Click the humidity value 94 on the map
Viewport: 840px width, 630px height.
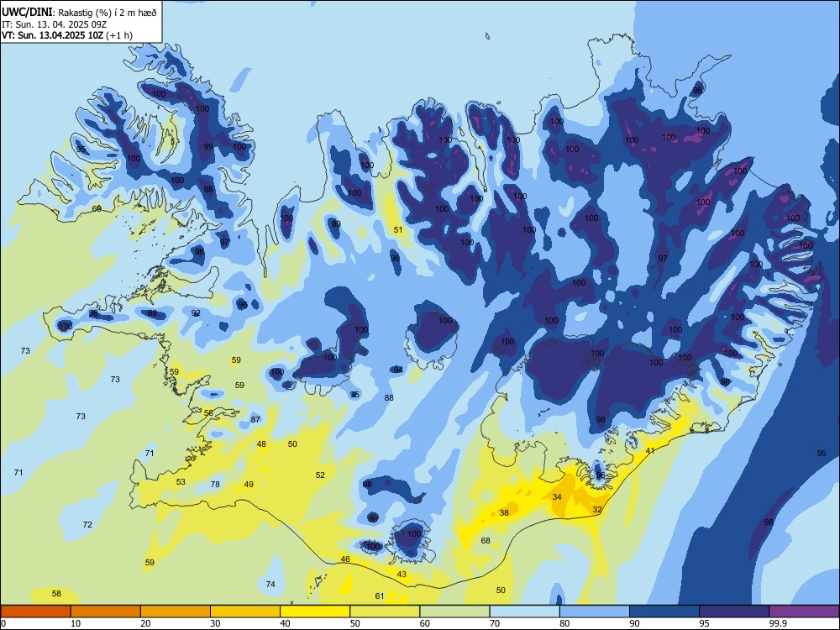[x=397, y=370]
